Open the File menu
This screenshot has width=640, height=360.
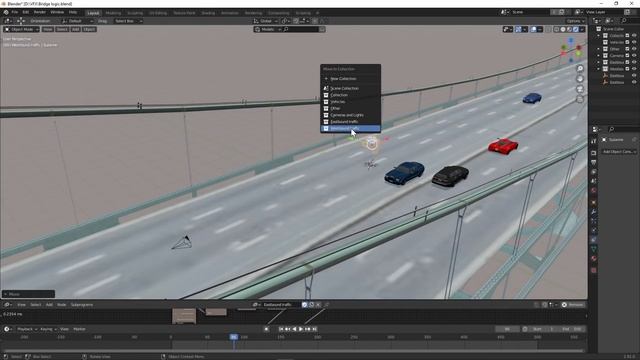pyautogui.click(x=15, y=12)
